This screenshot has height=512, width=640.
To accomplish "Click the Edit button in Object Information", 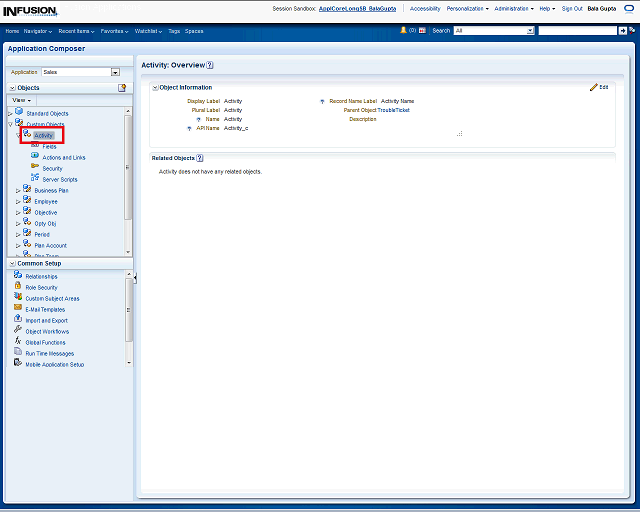I will (x=598, y=88).
